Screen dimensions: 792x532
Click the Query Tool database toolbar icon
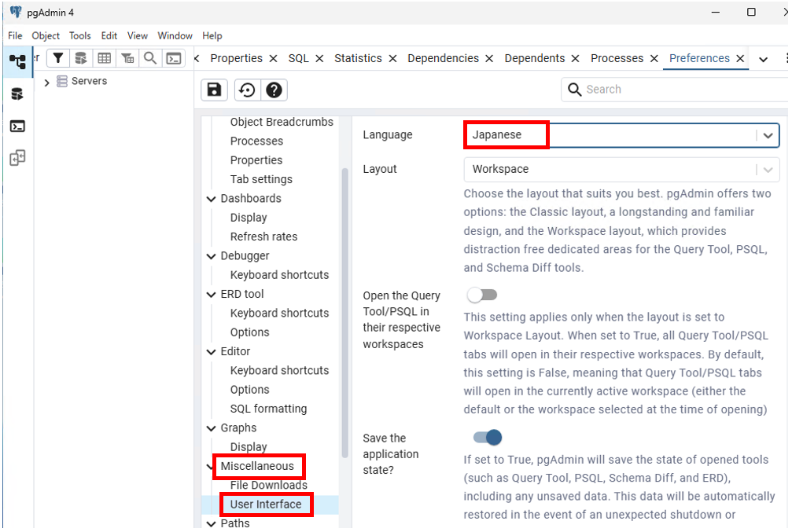tap(81, 59)
